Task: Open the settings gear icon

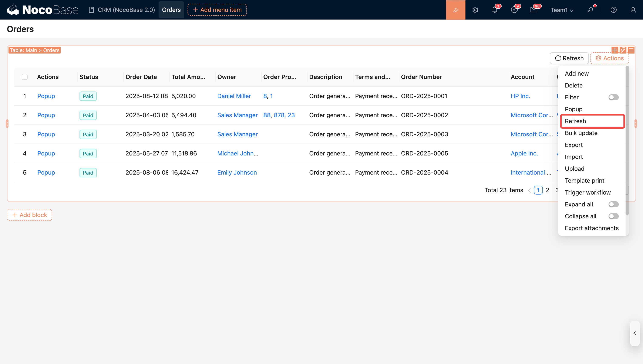Action: [x=475, y=10]
